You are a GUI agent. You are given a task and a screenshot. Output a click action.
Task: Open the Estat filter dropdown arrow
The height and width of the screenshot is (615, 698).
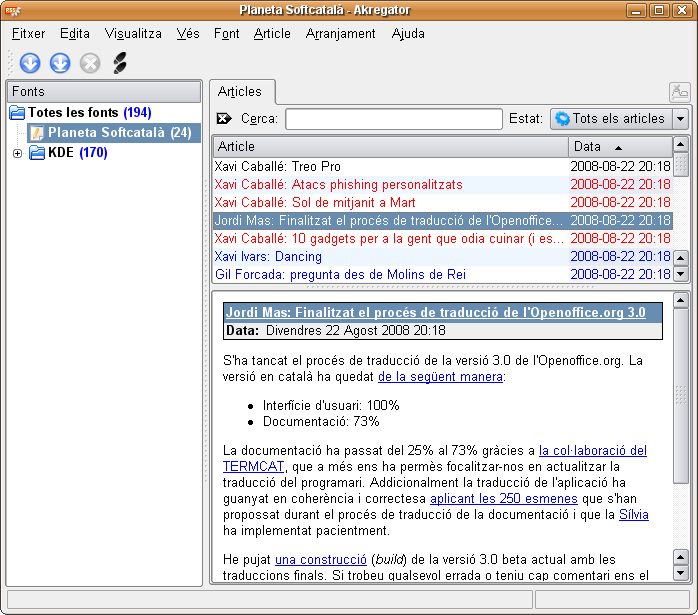pyautogui.click(x=680, y=119)
